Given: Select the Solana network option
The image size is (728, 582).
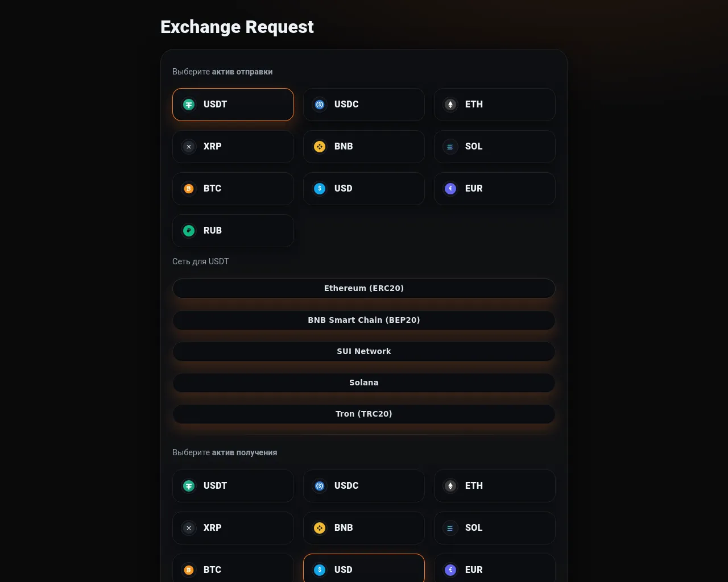Looking at the screenshot, I should click(364, 383).
